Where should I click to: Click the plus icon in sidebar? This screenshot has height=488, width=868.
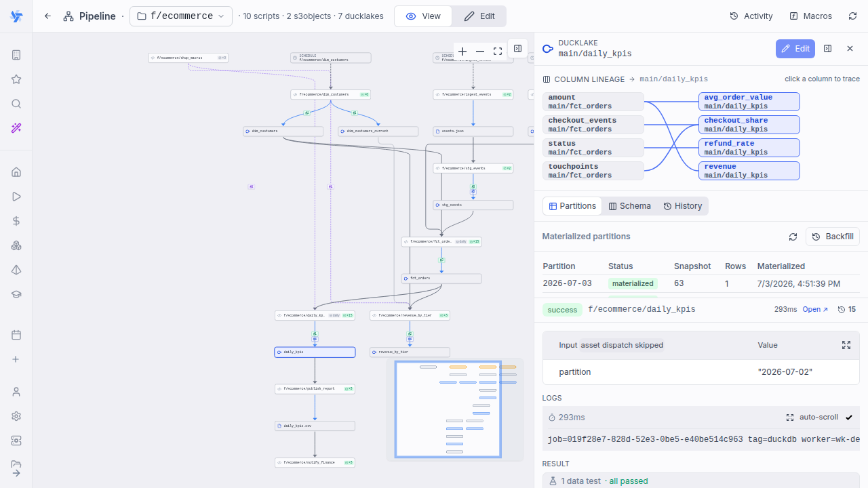coord(16,359)
